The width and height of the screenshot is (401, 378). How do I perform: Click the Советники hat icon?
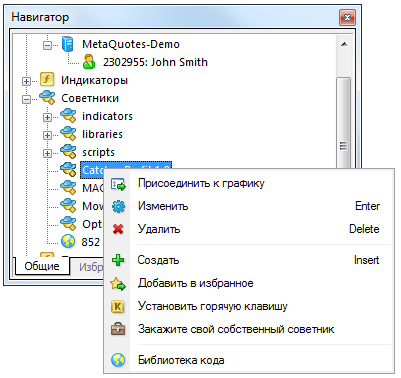click(47, 98)
